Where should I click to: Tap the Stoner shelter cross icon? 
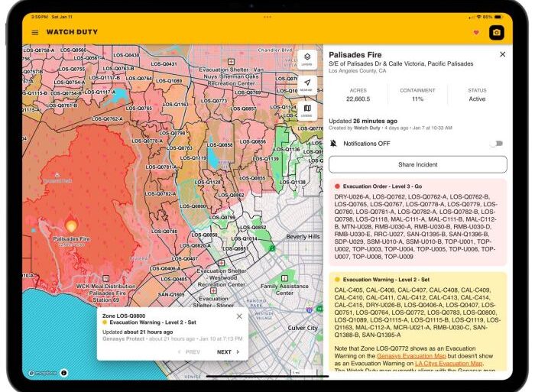point(213,290)
